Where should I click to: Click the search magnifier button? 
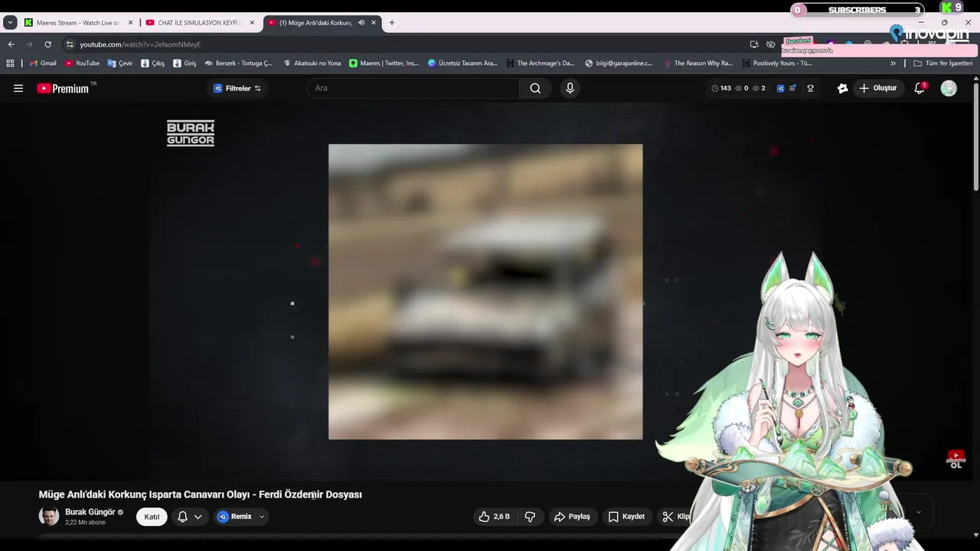tap(535, 88)
